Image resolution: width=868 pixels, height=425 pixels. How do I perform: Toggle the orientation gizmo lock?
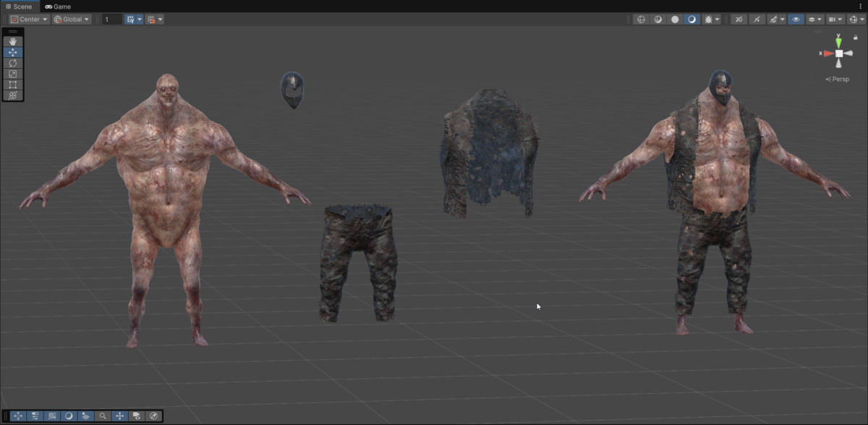click(x=855, y=37)
